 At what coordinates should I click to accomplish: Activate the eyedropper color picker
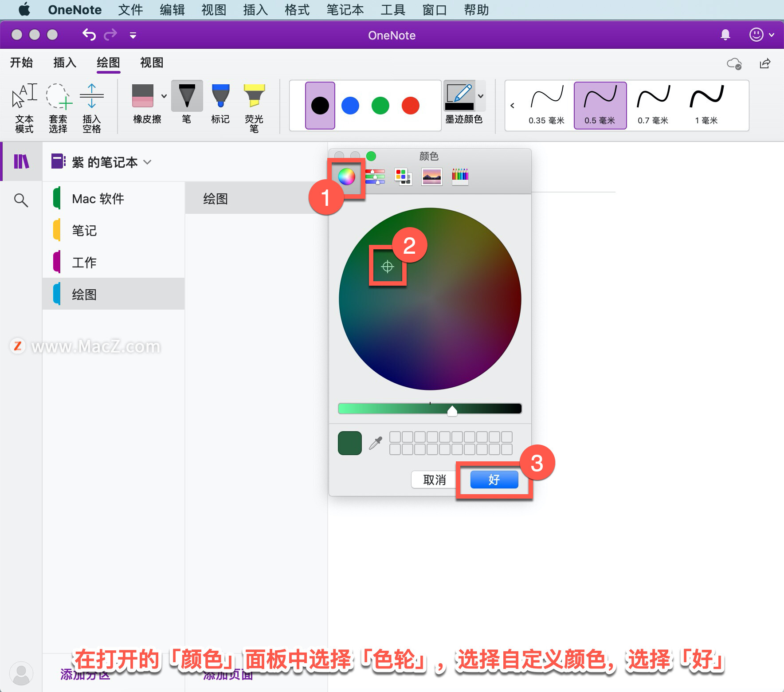[x=376, y=443]
